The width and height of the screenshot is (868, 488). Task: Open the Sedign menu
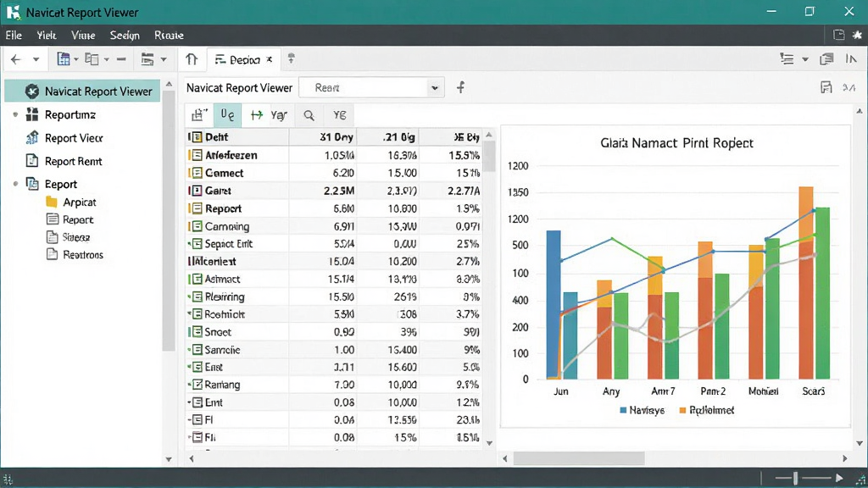click(x=125, y=36)
